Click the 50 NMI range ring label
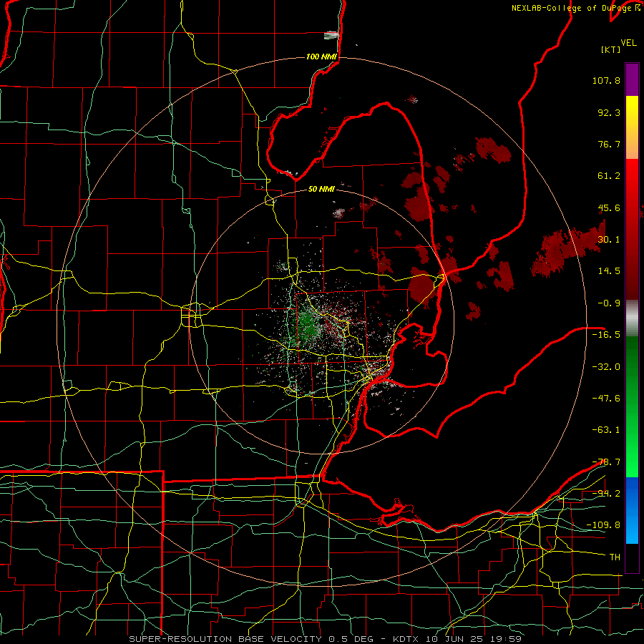This screenshot has width=644, height=644. pos(321,189)
